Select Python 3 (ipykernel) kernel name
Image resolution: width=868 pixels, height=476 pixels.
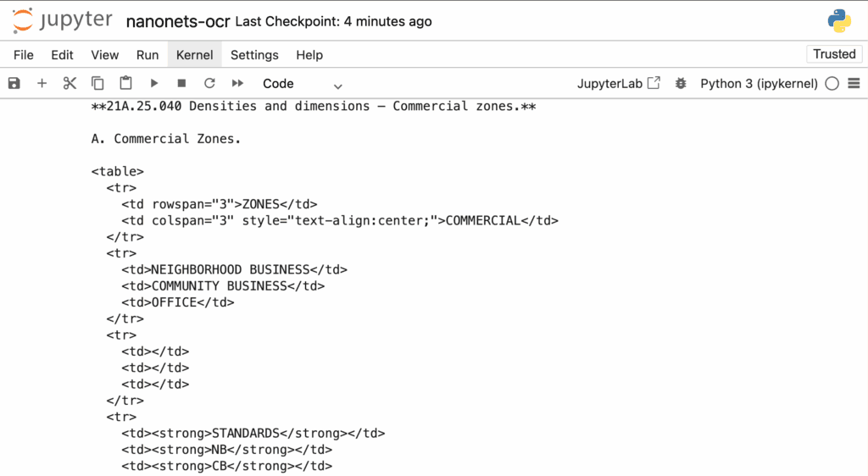[x=759, y=84]
